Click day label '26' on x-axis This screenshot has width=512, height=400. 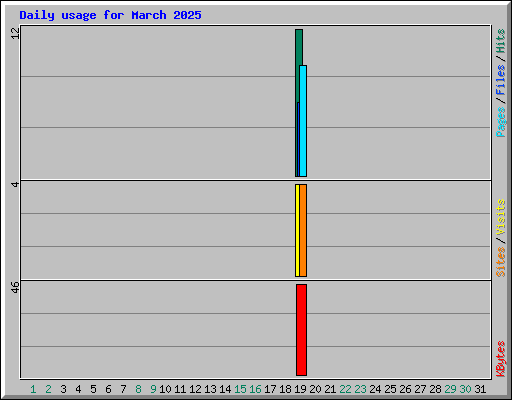pos(405,389)
